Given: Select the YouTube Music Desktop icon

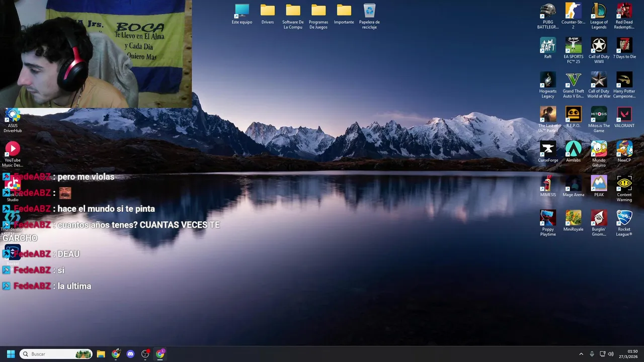Looking at the screenshot, I should click(13, 154).
